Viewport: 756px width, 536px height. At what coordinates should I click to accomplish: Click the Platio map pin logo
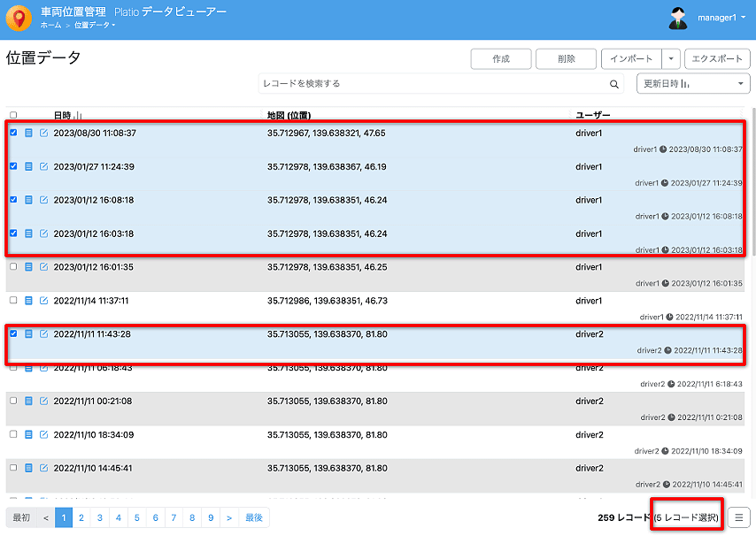point(18,18)
